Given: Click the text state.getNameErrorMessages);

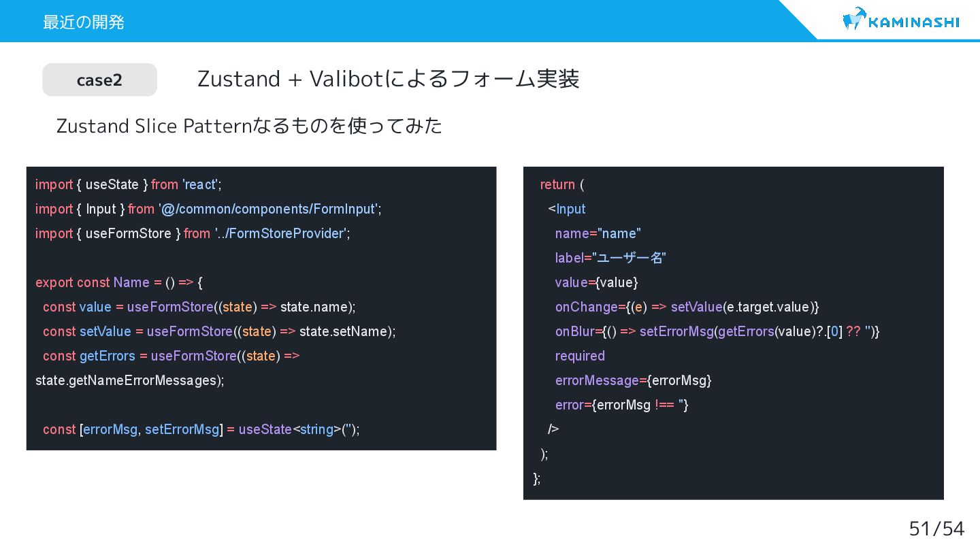Looking at the screenshot, I should (129, 380).
